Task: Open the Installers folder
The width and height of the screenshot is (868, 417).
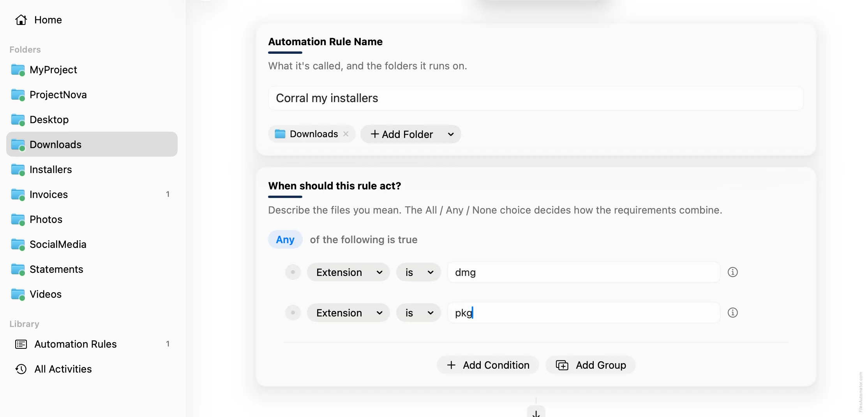Action: pos(92,170)
